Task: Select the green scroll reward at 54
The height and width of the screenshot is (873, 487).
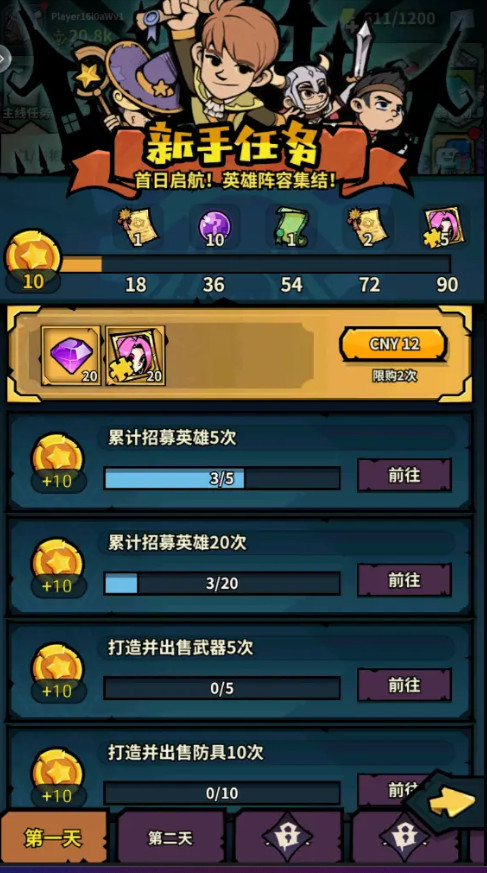Action: 291,227
